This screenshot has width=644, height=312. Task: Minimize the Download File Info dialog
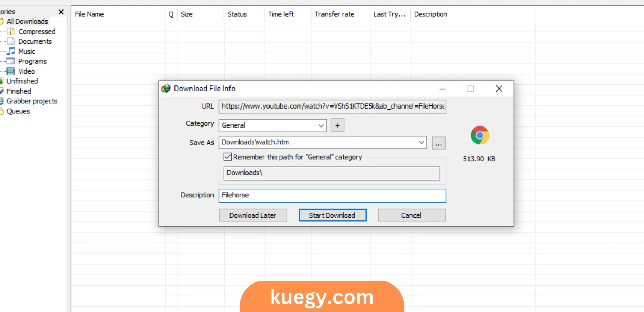pyautogui.click(x=443, y=89)
